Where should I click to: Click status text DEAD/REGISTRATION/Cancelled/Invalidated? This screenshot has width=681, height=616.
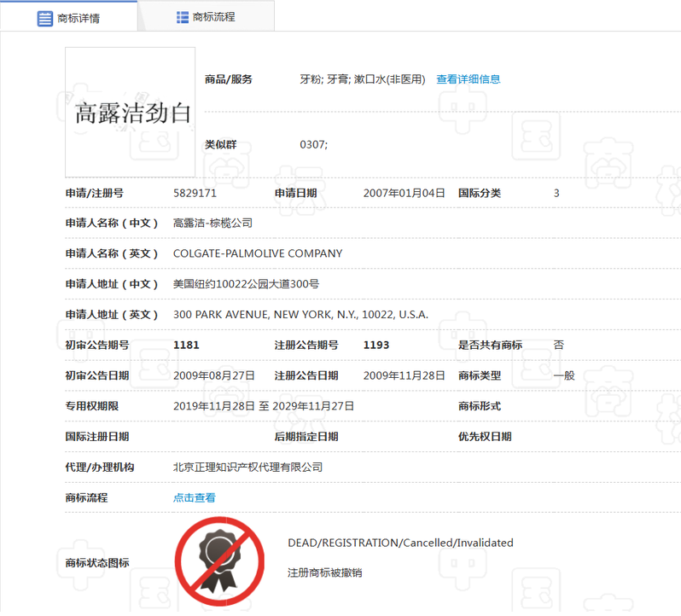(x=400, y=543)
